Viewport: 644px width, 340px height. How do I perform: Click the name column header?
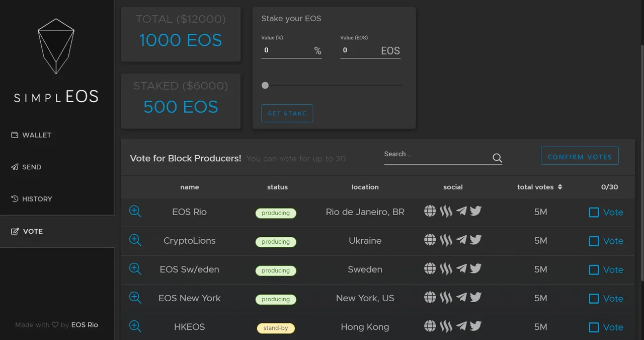(190, 187)
